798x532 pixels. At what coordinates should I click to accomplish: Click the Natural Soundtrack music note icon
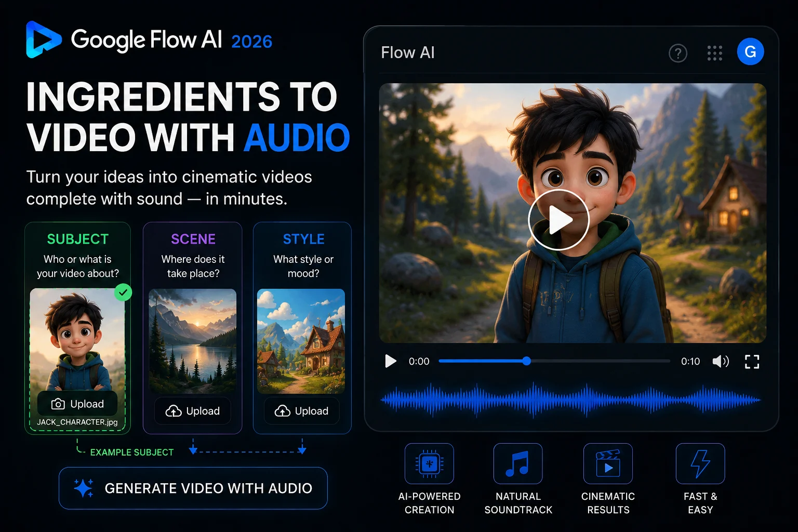518,463
